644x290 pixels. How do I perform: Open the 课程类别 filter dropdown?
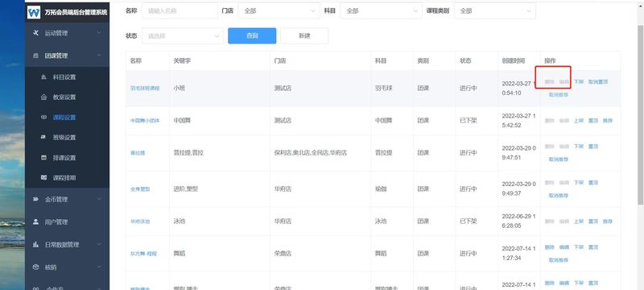[495, 11]
